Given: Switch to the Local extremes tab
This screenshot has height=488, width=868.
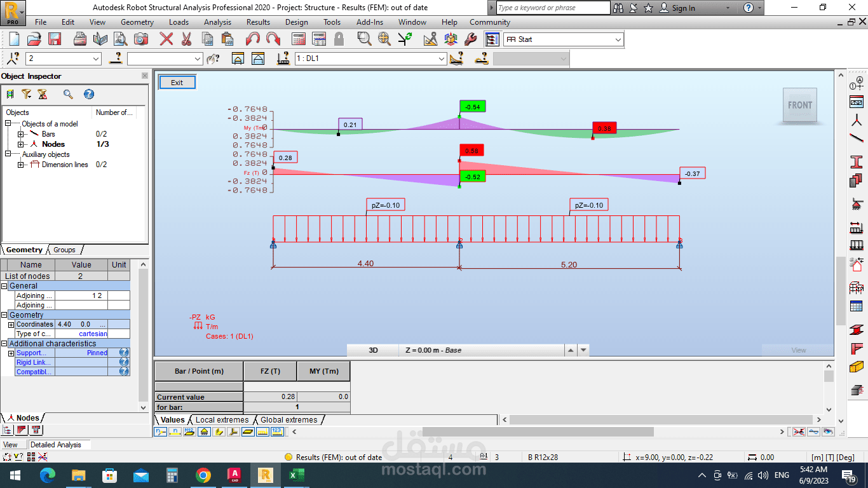Looking at the screenshot, I should click(222, 420).
